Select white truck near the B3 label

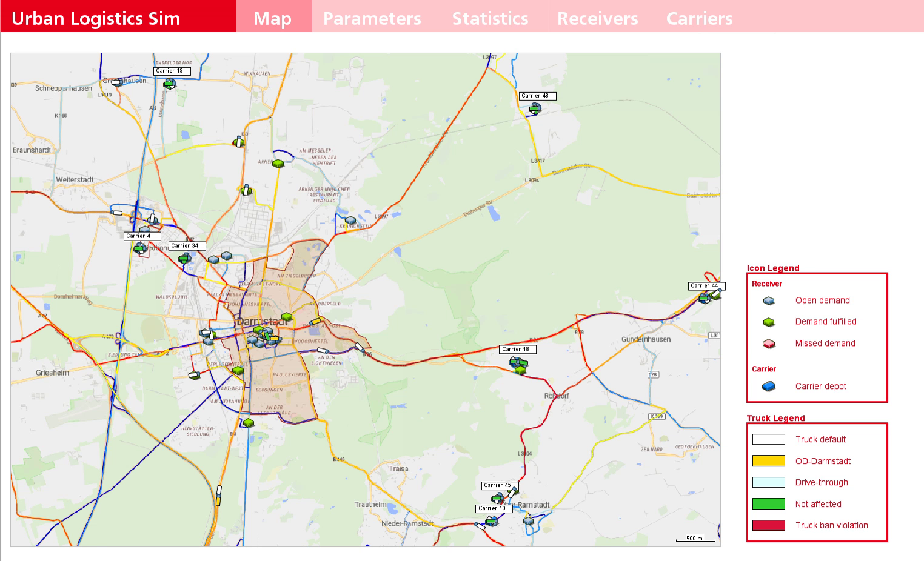point(239,142)
